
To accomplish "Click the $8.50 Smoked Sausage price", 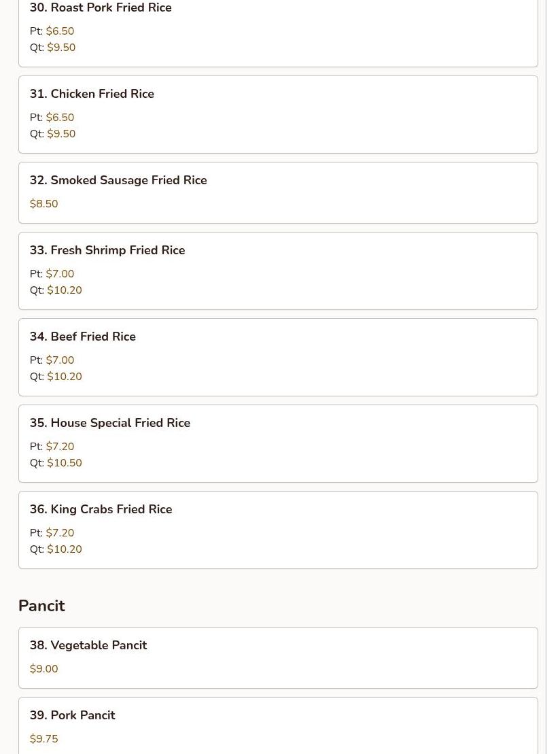I will coord(43,204).
